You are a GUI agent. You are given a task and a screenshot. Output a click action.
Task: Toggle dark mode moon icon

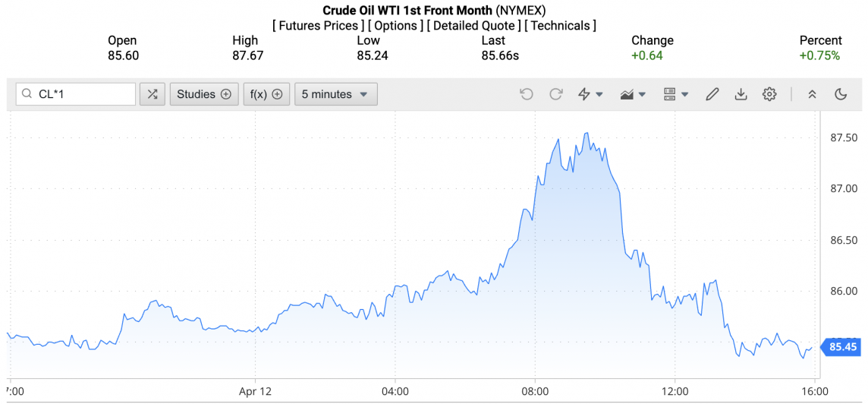841,94
